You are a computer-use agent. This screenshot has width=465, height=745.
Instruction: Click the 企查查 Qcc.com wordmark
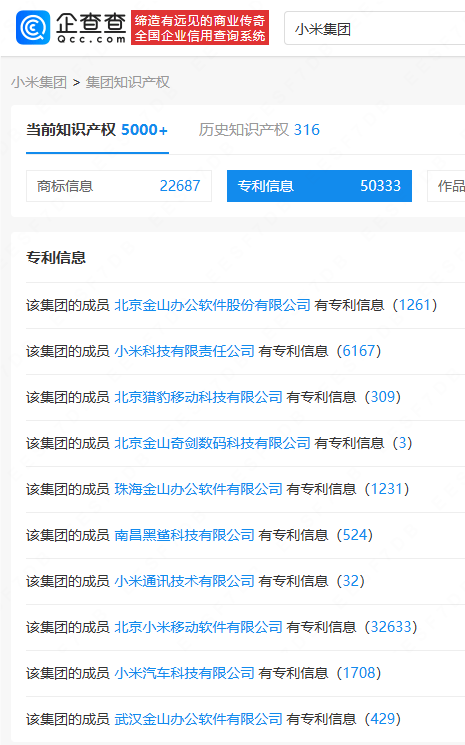91,28
